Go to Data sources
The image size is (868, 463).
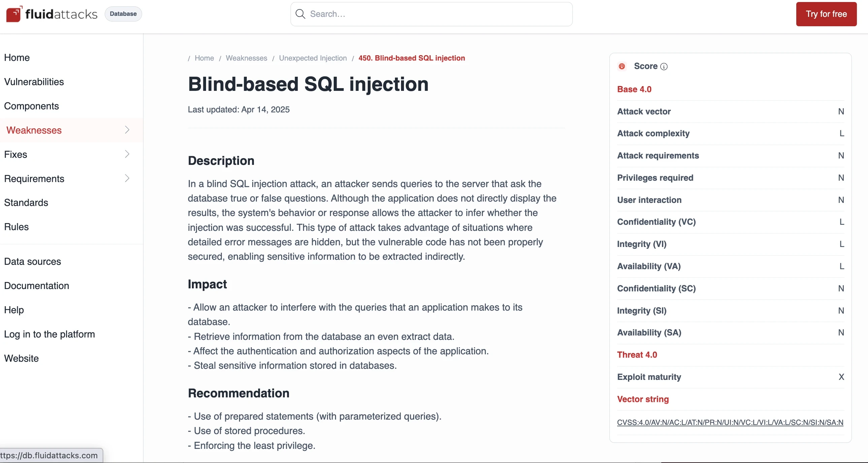pyautogui.click(x=32, y=262)
